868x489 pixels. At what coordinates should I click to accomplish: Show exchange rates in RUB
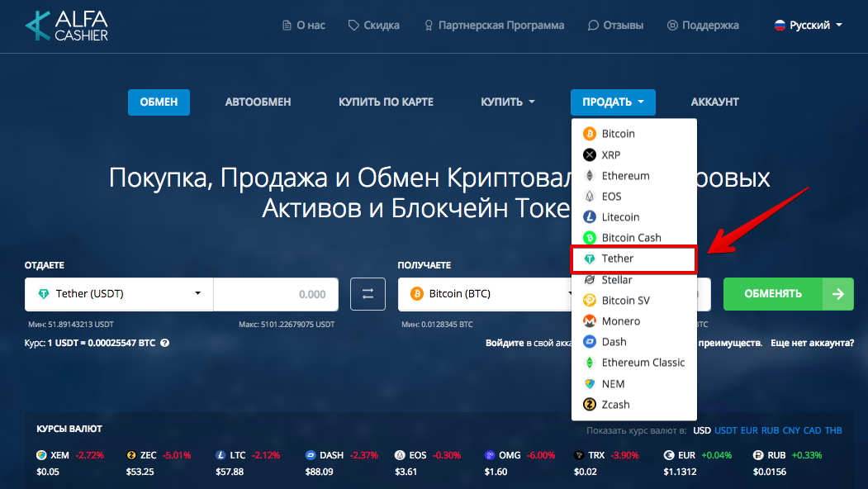[x=771, y=430]
